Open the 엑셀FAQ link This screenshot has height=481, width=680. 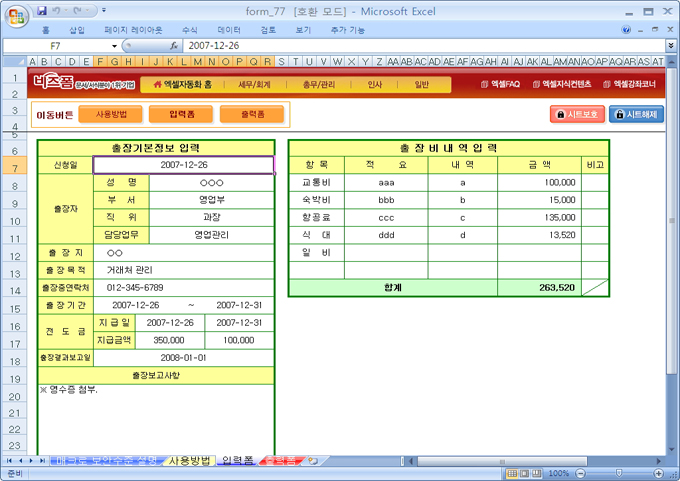click(x=500, y=85)
